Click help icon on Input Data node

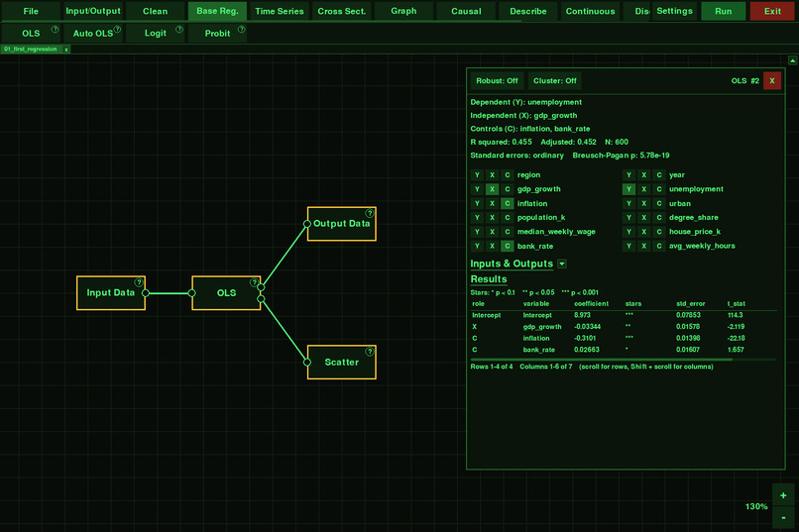point(139,282)
